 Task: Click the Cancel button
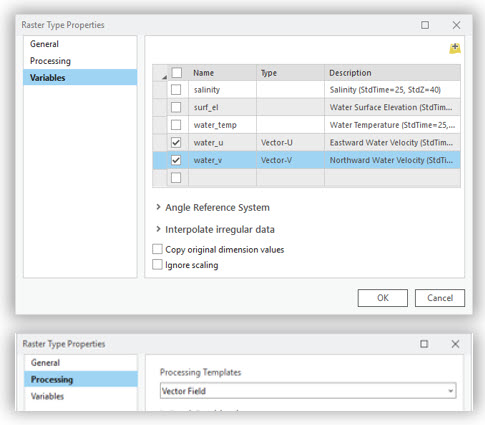440,298
